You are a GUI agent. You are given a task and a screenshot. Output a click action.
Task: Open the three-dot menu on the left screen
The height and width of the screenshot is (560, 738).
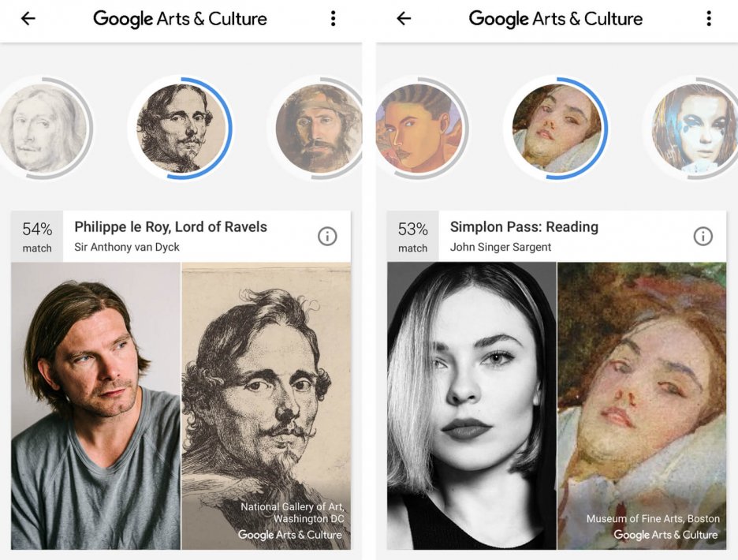click(334, 18)
